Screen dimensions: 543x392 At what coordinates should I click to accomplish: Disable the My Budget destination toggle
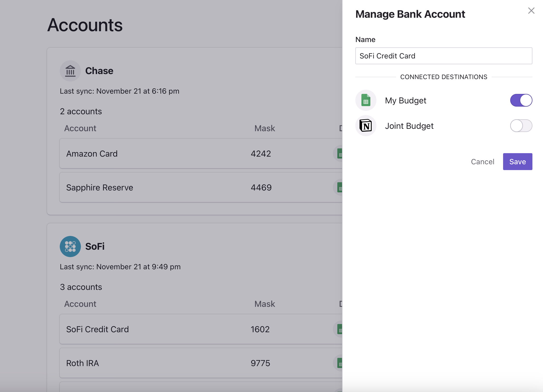point(521,101)
